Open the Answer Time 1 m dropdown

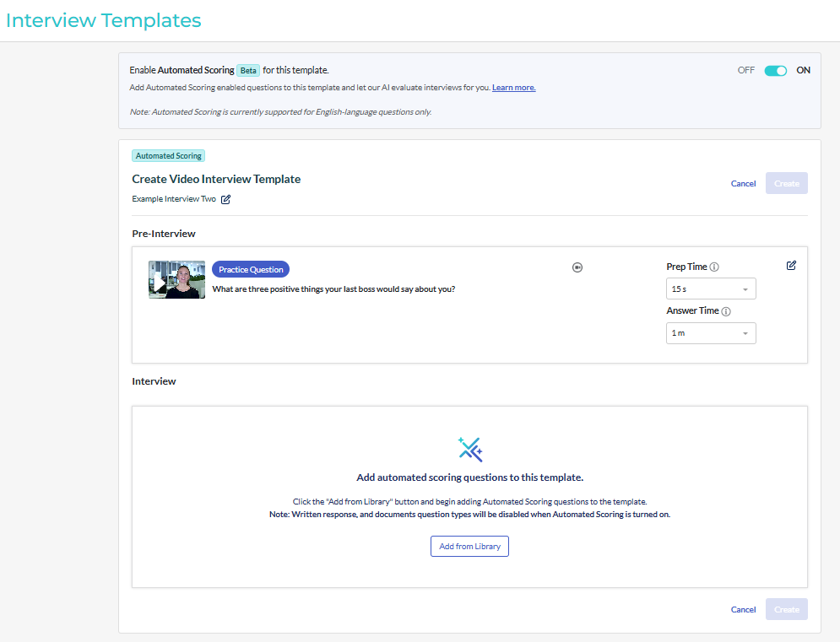[711, 333]
